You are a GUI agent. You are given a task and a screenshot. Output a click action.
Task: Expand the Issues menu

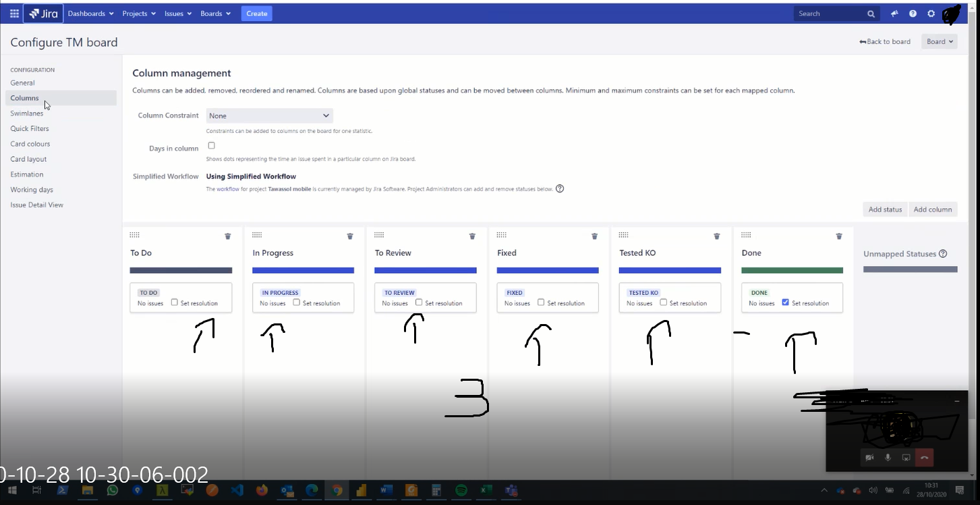point(178,14)
